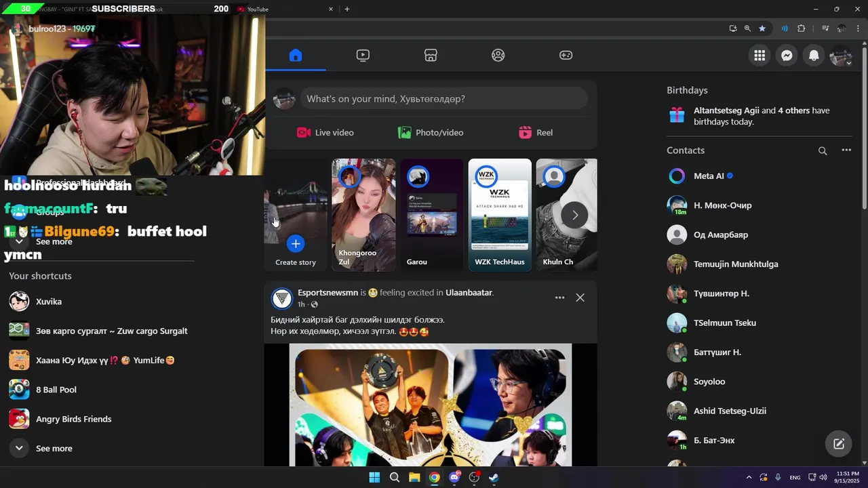Open chat with Түвшинтөр Н.
The width and height of the screenshot is (868, 488).
(759, 293)
